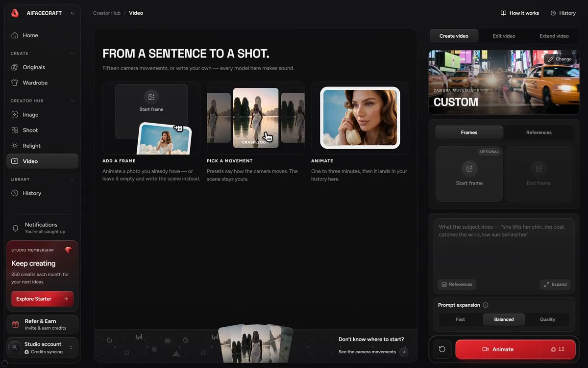Open the Originals section

(42, 67)
